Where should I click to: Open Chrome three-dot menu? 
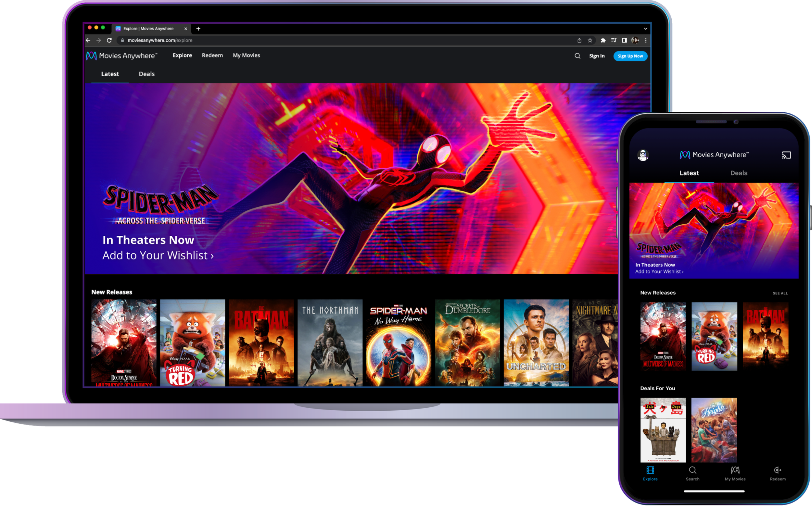coord(646,40)
